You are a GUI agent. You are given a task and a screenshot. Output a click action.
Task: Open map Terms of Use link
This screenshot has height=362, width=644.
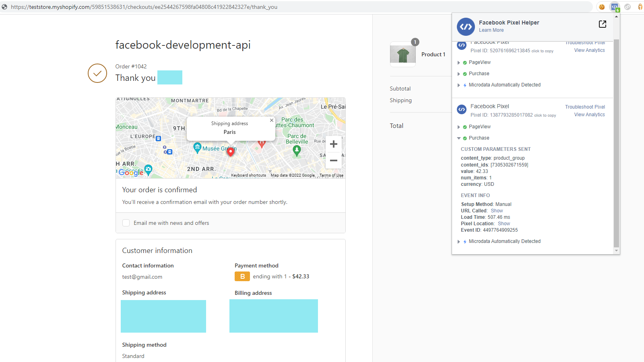331,175
